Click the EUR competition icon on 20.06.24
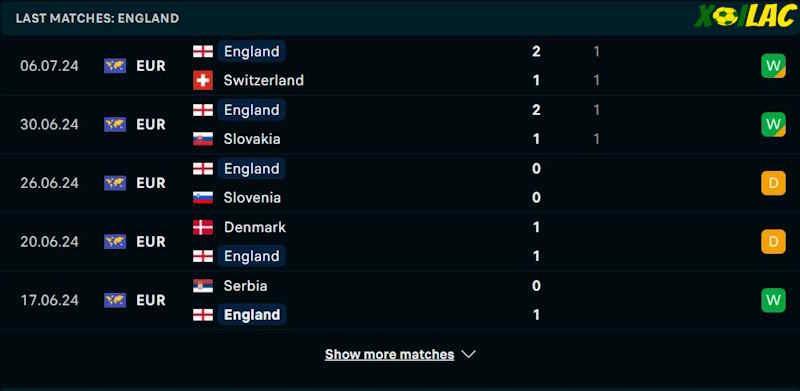This screenshot has height=391, width=800. click(115, 241)
